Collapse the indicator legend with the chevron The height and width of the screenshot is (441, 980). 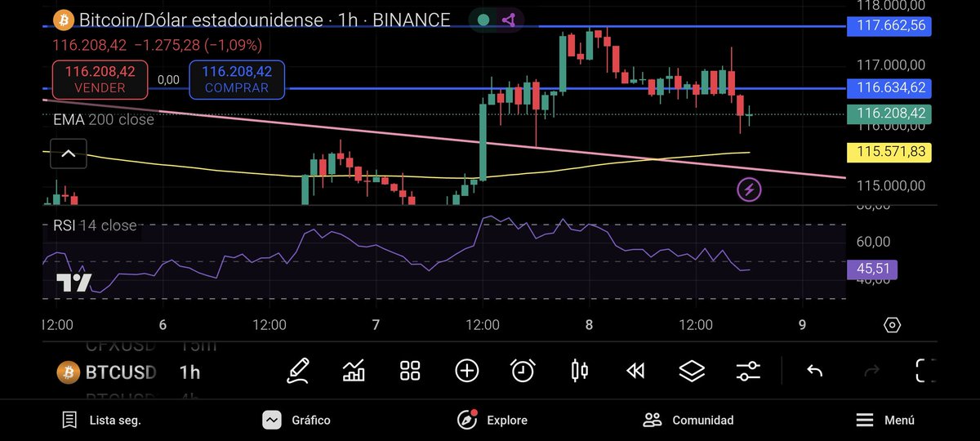pos(69,154)
